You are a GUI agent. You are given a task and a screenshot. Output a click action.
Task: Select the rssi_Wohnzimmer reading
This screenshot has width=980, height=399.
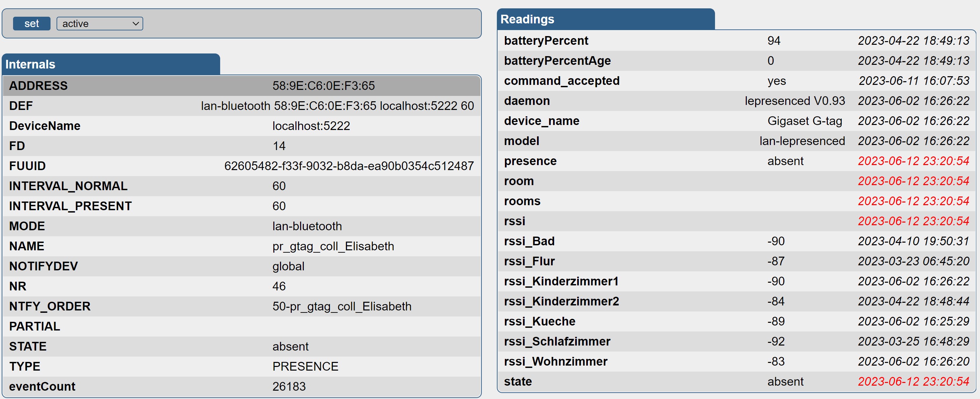[x=556, y=361]
